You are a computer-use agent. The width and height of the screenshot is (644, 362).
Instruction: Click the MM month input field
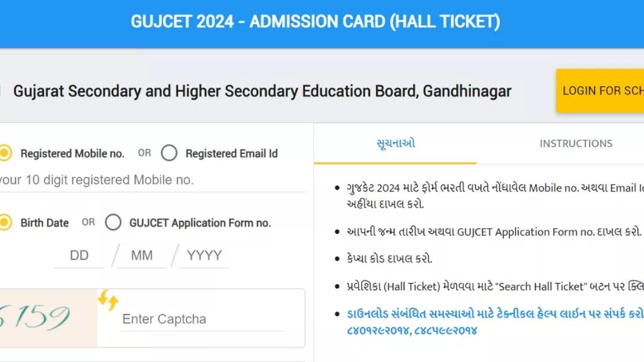point(142,255)
